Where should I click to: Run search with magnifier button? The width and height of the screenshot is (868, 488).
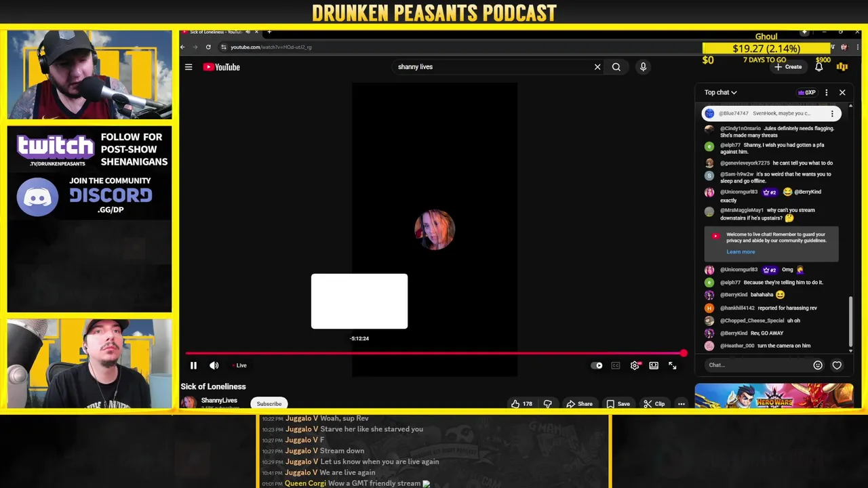click(616, 67)
